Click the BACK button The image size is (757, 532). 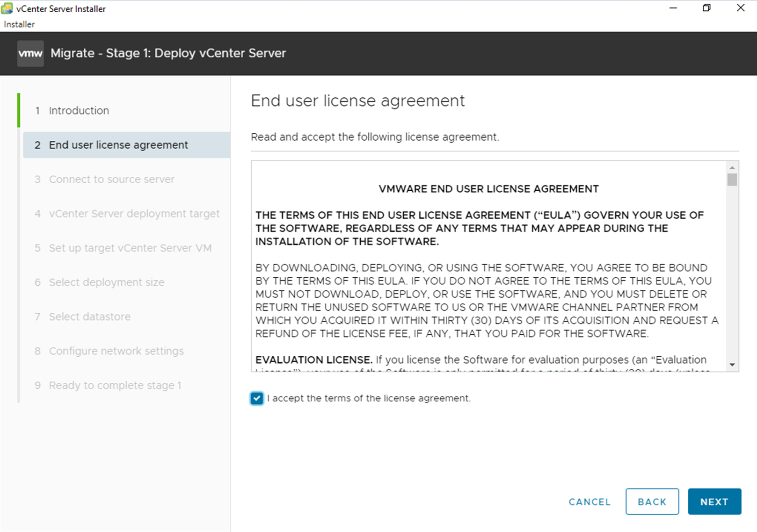652,502
